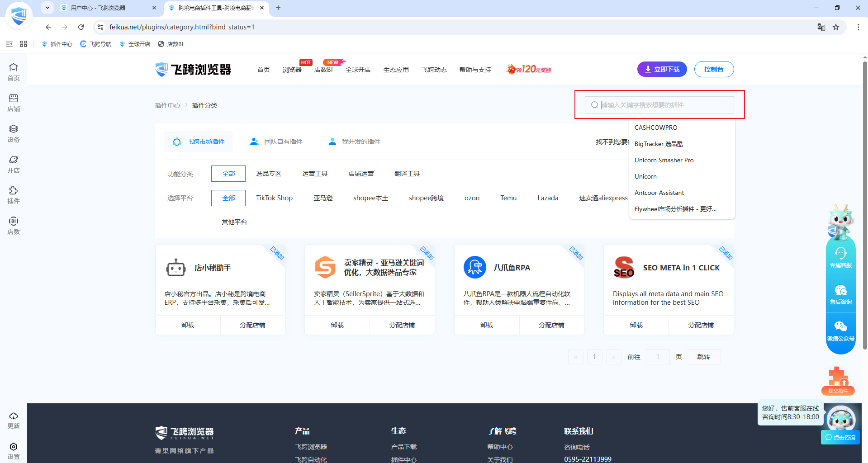868x463 pixels.
Task: Filter platform by TikTok Shop
Action: point(274,198)
